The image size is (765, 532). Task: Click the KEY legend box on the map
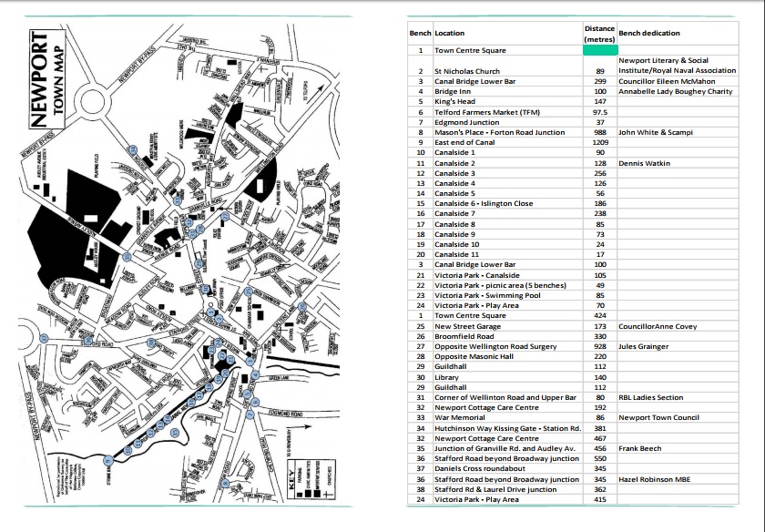pos(311,478)
